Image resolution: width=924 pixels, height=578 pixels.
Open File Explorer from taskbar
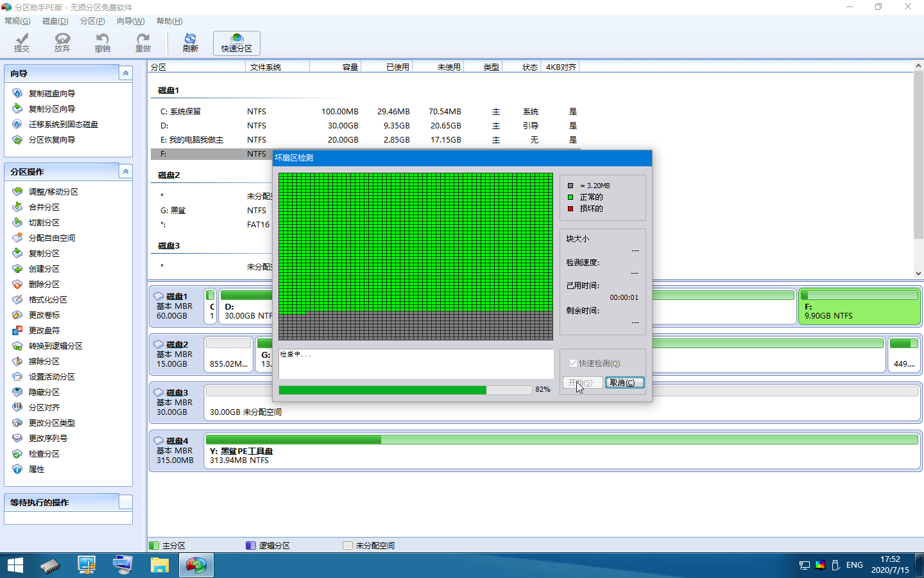click(159, 565)
